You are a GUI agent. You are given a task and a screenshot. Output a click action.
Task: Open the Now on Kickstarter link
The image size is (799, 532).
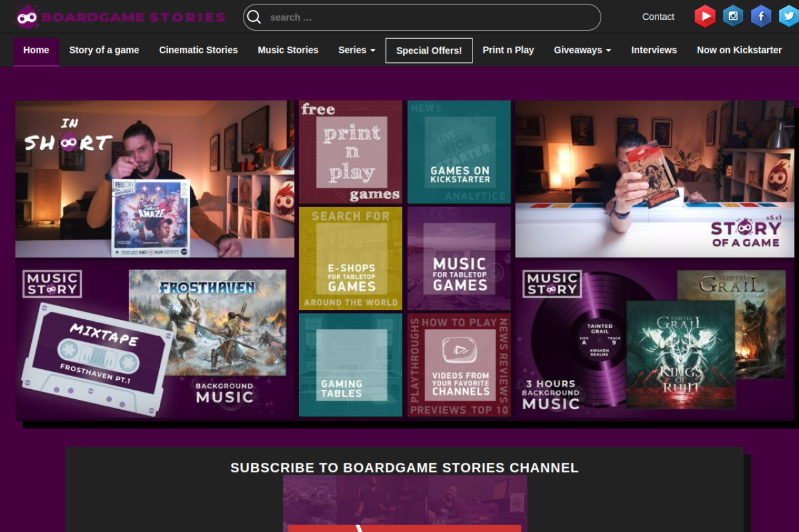coord(739,50)
